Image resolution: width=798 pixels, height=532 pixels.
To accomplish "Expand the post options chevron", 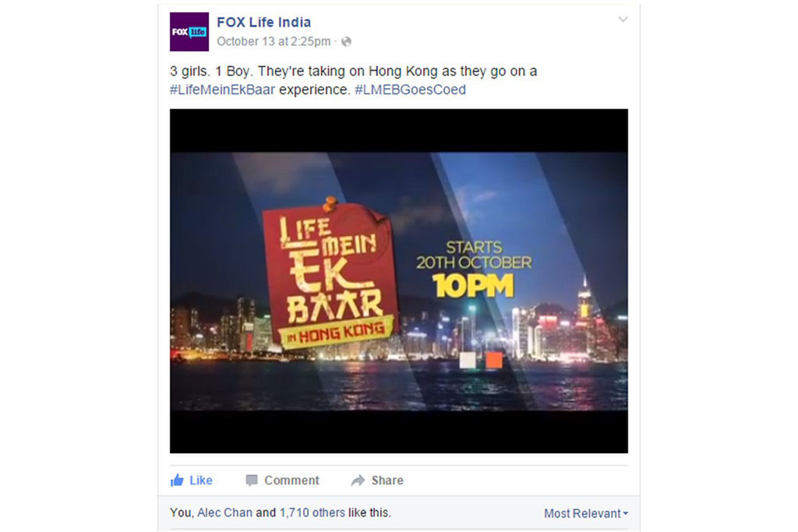I will 623,19.
